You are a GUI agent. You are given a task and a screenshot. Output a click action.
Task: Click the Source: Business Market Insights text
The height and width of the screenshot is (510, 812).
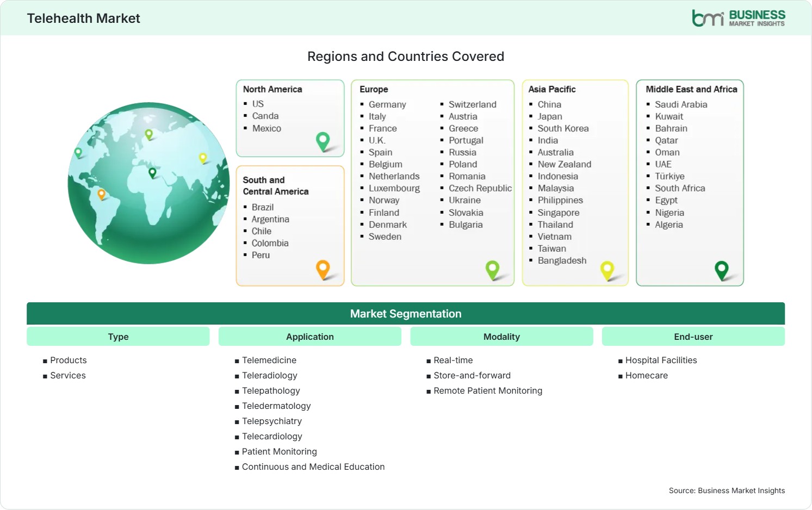727,490
